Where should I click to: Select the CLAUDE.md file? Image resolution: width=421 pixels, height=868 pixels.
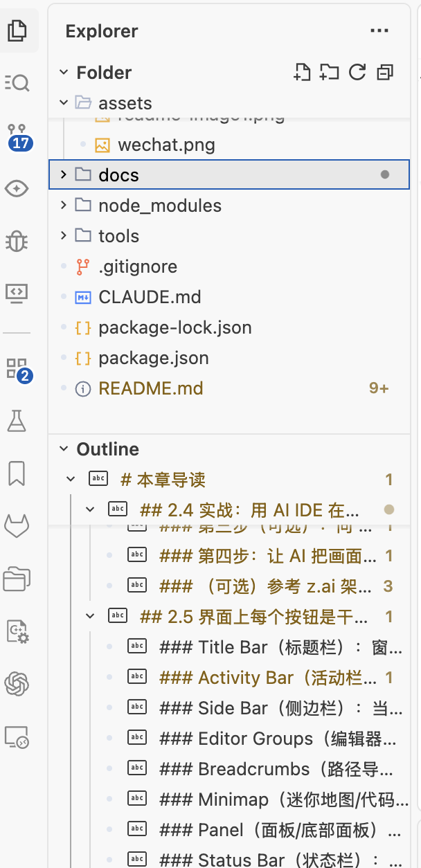[x=150, y=297]
